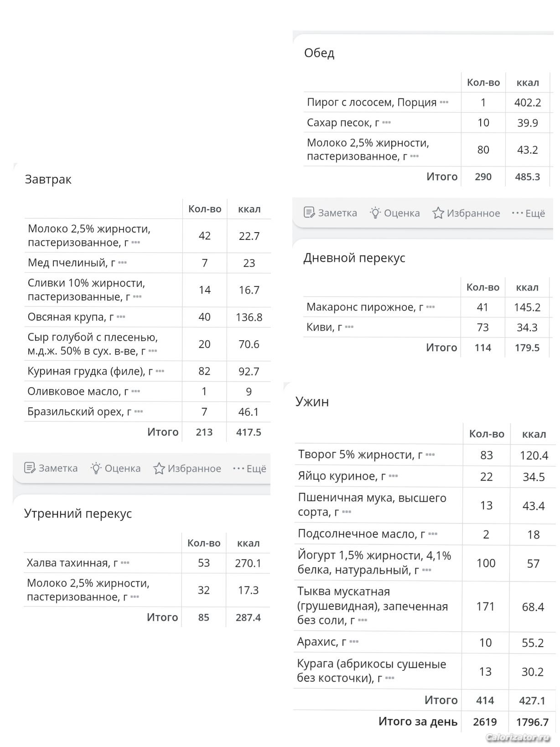The width and height of the screenshot is (560, 747).
Task: Select the Ужин meal heading
Action: (312, 401)
